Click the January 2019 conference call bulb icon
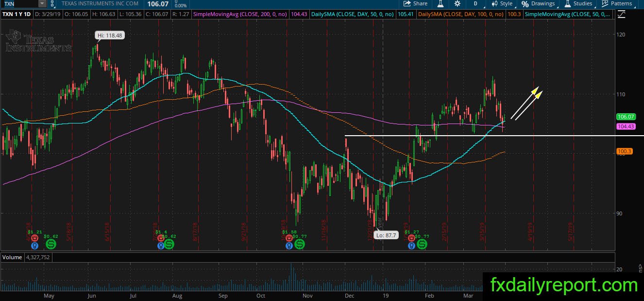 pos(412,246)
